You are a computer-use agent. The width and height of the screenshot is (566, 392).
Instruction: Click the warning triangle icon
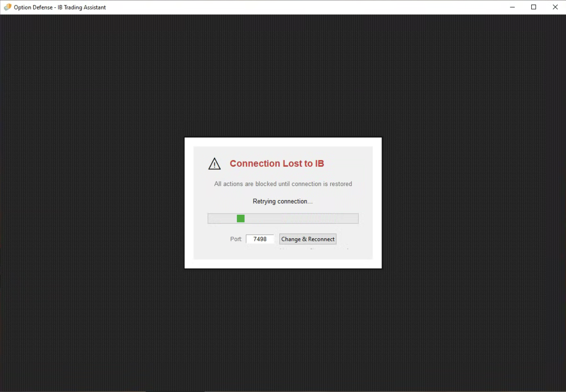click(x=214, y=164)
